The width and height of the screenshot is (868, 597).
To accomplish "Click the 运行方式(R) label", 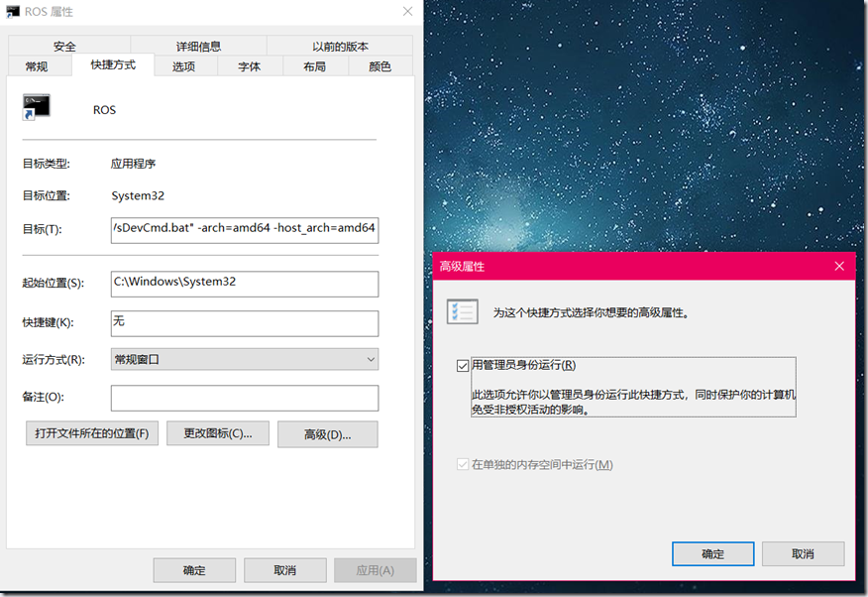I will [54, 360].
